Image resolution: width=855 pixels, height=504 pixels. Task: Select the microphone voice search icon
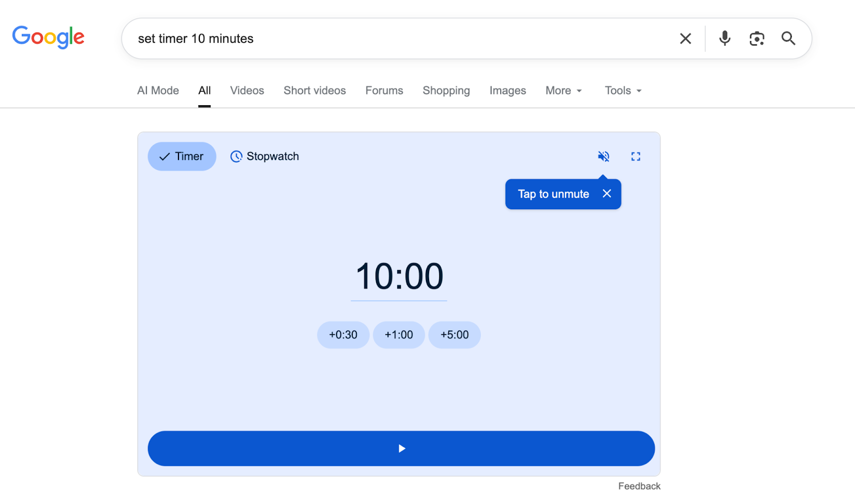pyautogui.click(x=724, y=38)
